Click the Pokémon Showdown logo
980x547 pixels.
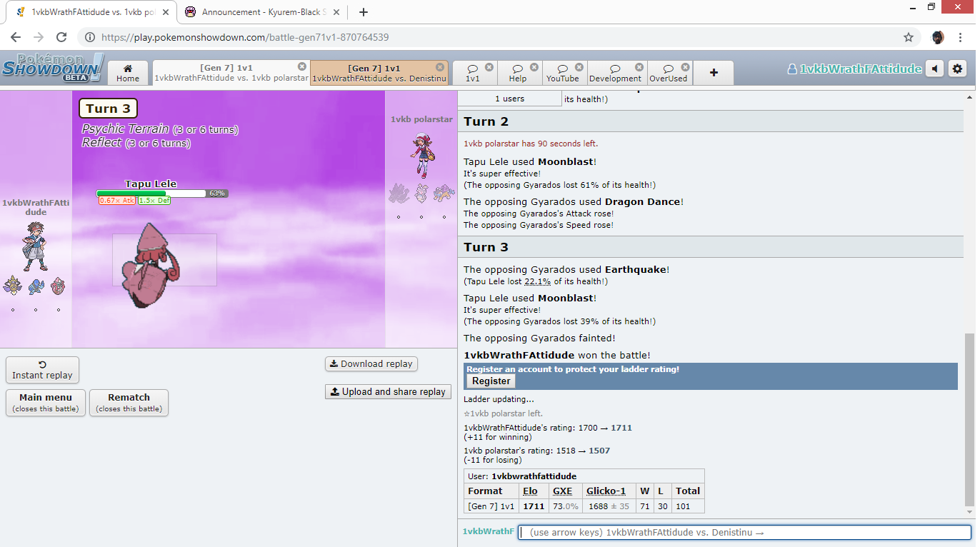[x=53, y=68]
